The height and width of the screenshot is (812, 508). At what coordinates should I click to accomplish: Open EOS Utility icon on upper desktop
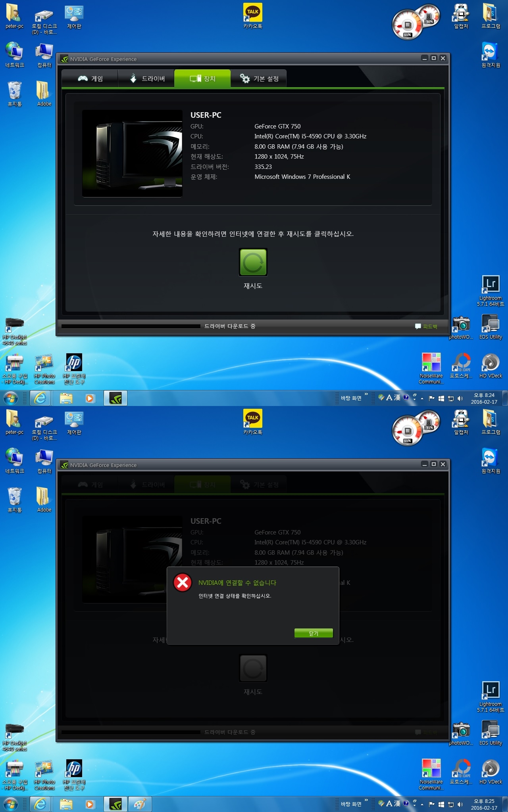tap(491, 327)
